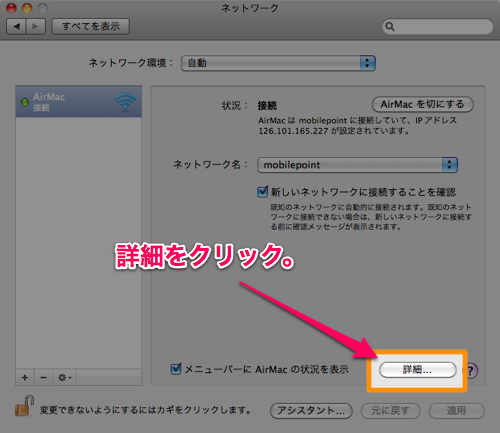Viewport: 500px width, 433px height.
Task: Open the gear action menu
Action: (x=65, y=377)
